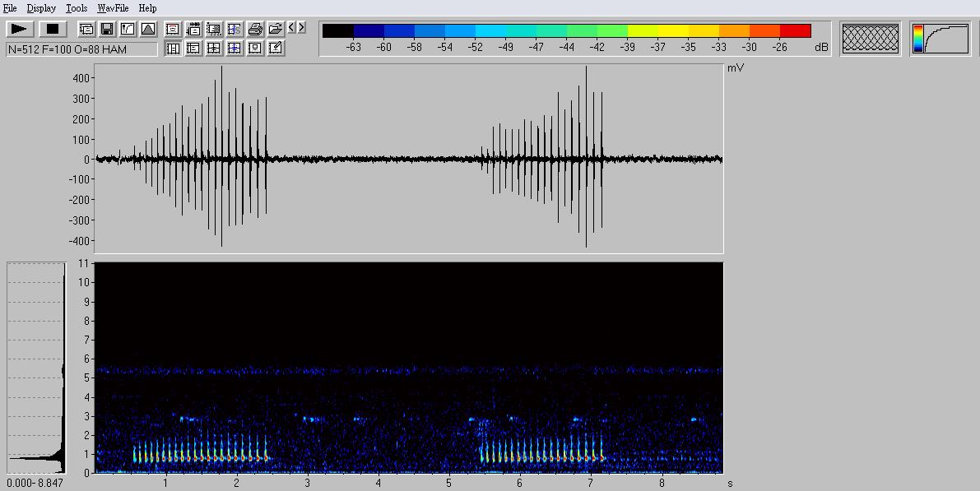Click the left arrow navigation button

point(292,28)
